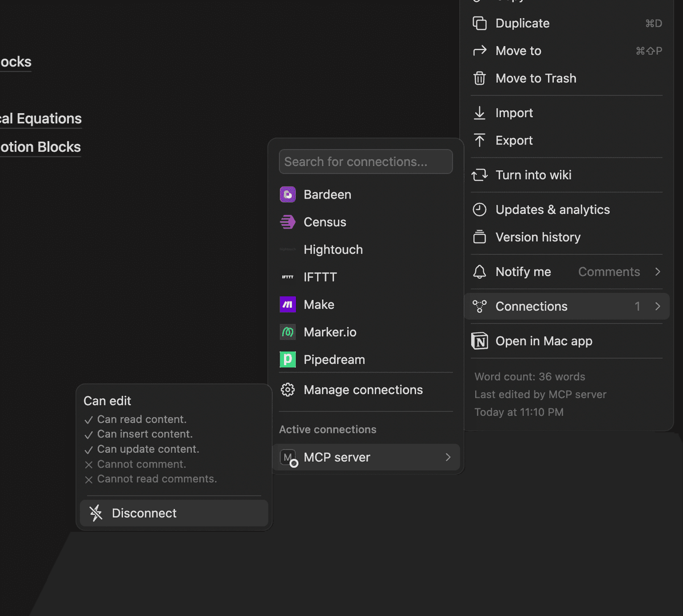
Task: Click the Census app icon
Action: [288, 222]
